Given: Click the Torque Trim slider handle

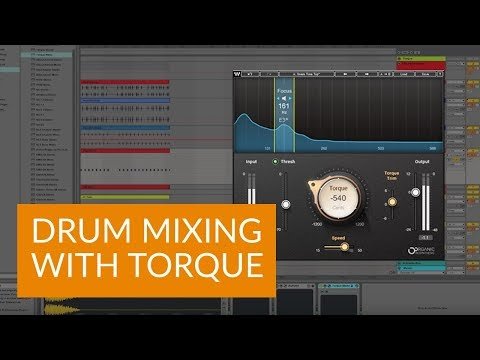Looking at the screenshot, I should coord(392,202).
